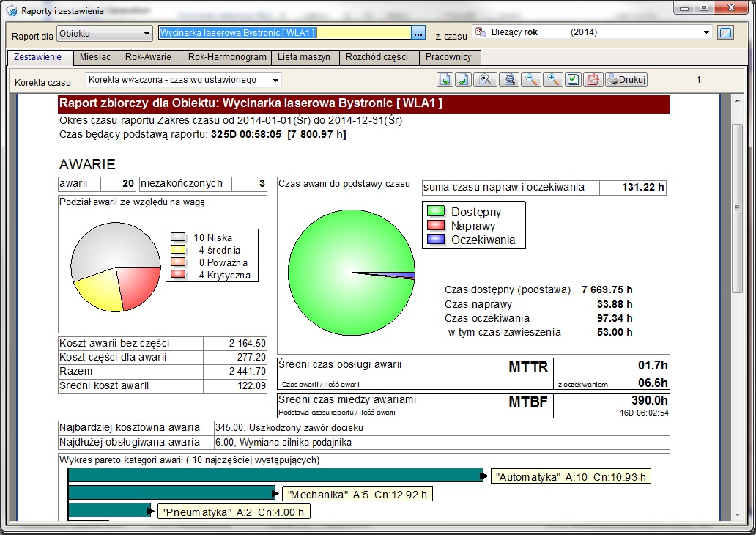The height and width of the screenshot is (535, 756).
Task: Click the scrollbar up arrow
Action: (x=737, y=100)
